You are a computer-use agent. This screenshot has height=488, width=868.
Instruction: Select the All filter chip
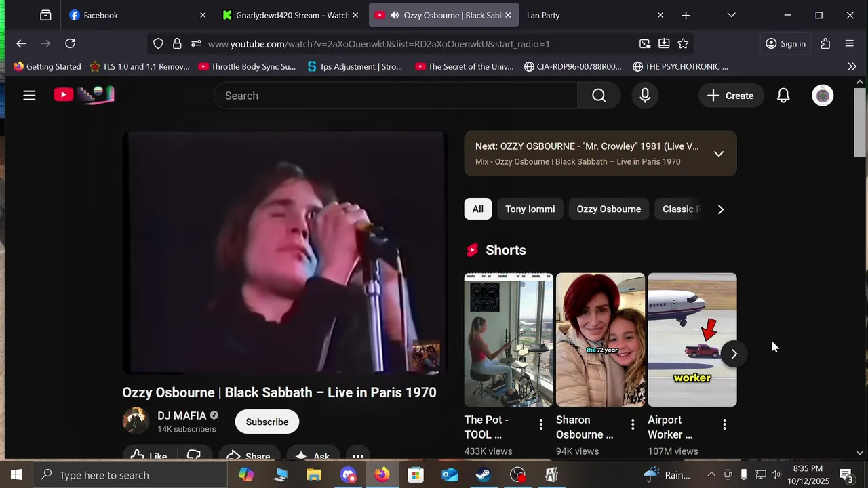(478, 209)
